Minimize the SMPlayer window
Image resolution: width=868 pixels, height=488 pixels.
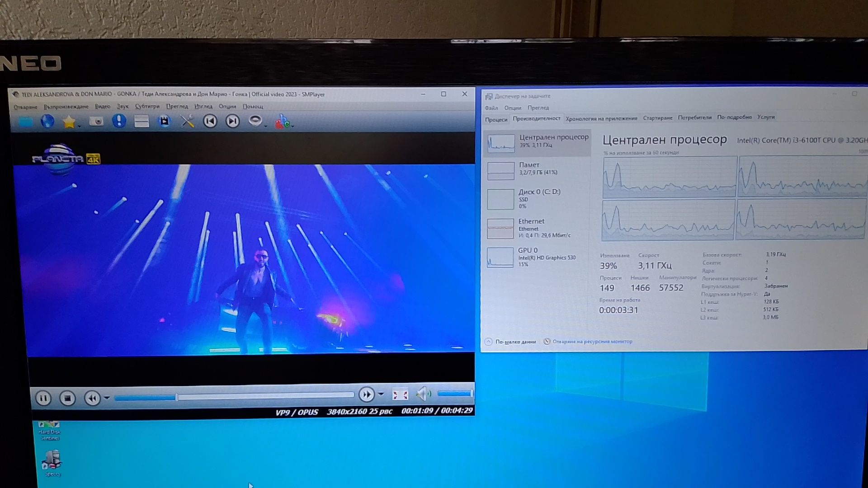(x=423, y=94)
